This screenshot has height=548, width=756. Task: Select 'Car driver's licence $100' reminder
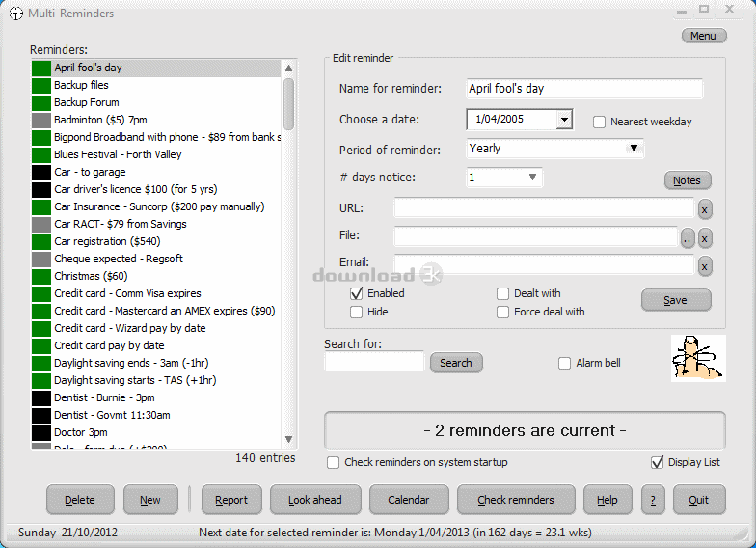point(156,189)
